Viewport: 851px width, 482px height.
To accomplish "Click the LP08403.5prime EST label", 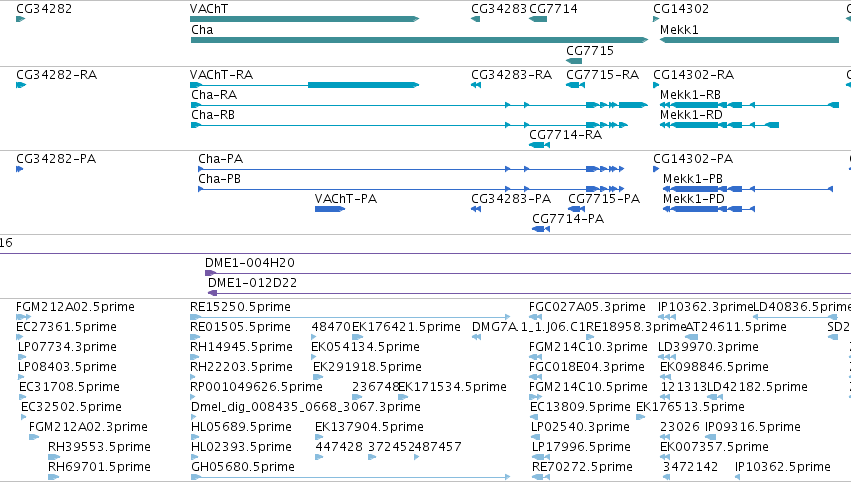I will click(x=67, y=367).
